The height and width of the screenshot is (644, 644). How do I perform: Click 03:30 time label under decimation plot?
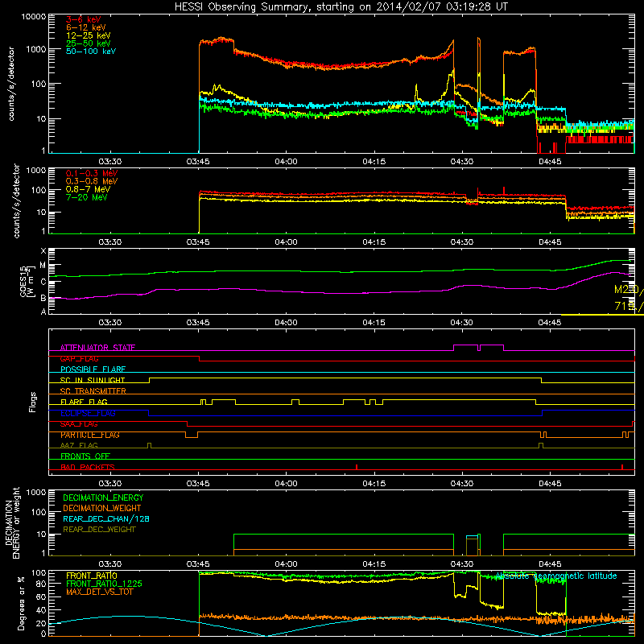110,564
